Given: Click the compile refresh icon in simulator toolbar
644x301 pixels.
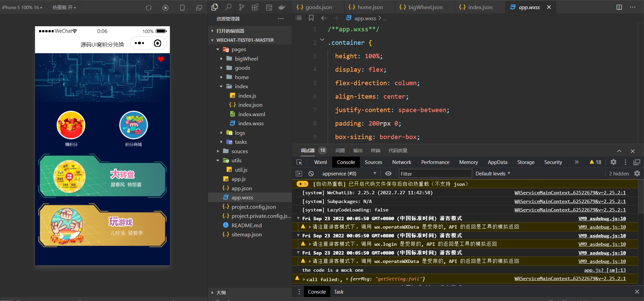Looking at the screenshot, I should [149, 7].
